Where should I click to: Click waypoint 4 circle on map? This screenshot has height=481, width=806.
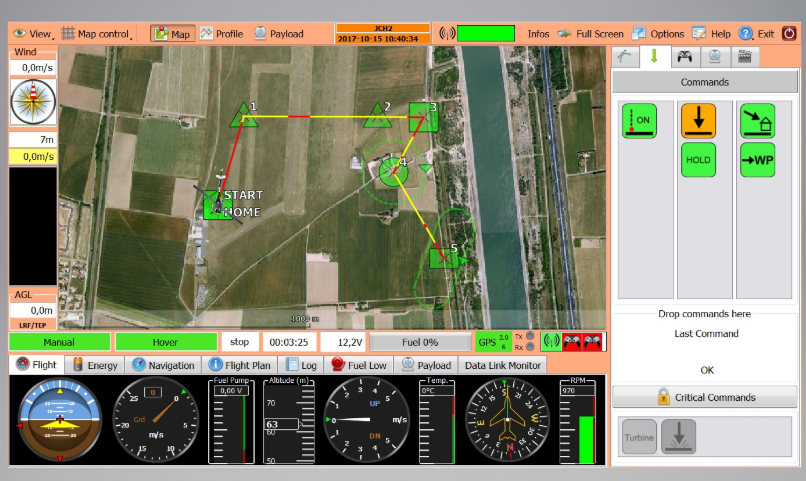(393, 172)
